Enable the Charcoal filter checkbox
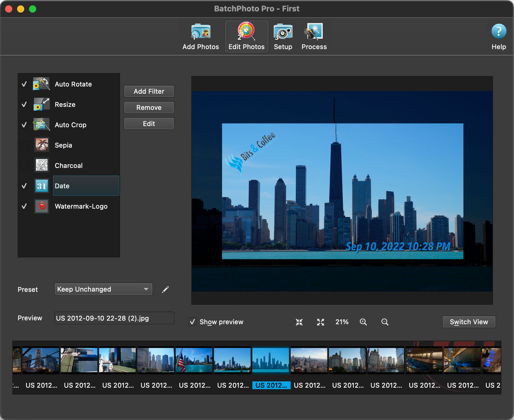The width and height of the screenshot is (514, 420). click(x=24, y=166)
